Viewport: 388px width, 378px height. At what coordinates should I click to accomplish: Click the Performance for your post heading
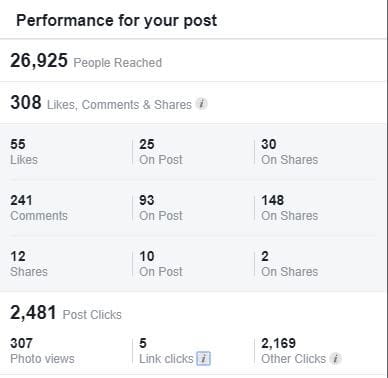click(x=117, y=21)
